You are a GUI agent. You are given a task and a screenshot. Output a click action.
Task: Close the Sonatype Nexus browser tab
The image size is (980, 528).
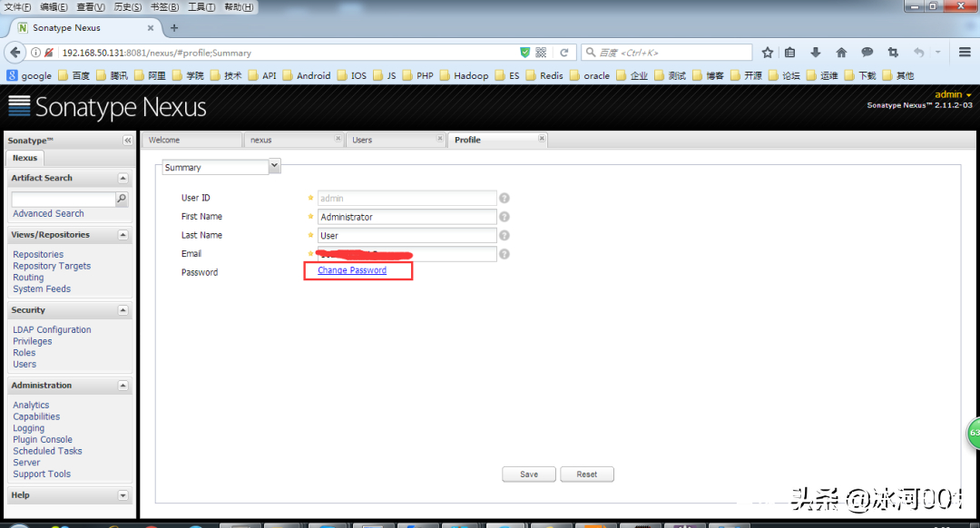[x=151, y=28]
